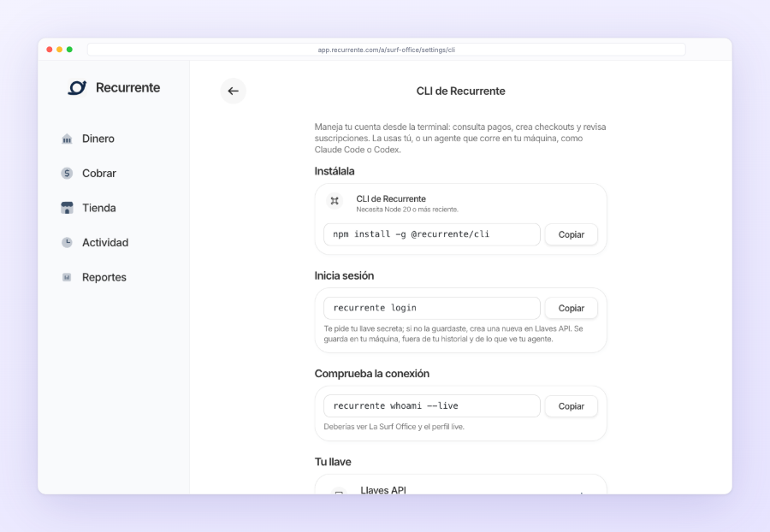The image size is (770, 532).
Task: Maximize the window with the green button
Action: tap(70, 50)
